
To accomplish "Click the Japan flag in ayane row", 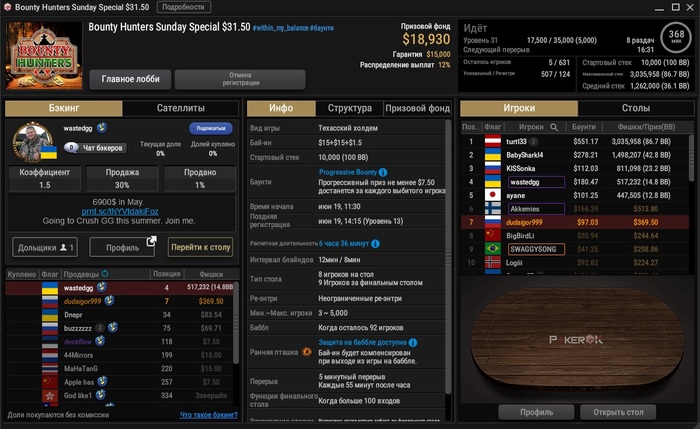I will coord(493,195).
